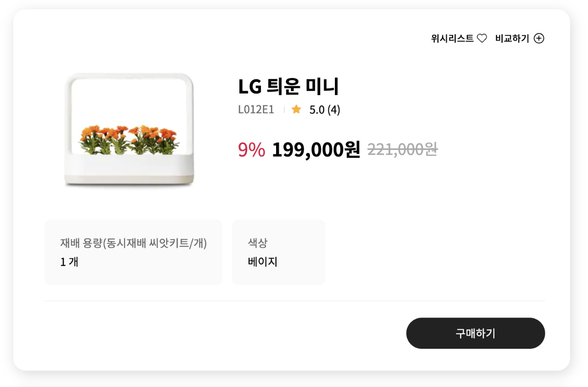Click the 199,000원 sale price
This screenshot has height=387, width=588.
[x=316, y=149]
